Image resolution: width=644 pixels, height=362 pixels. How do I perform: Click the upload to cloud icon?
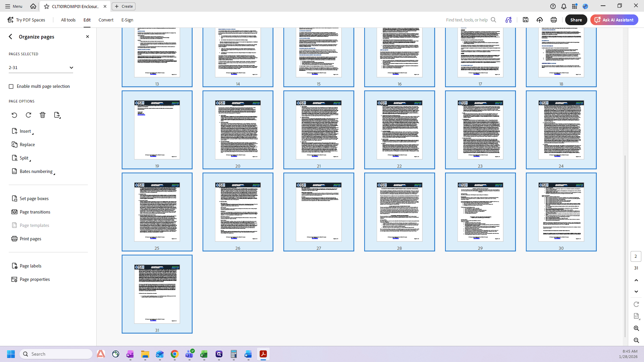(540, 20)
